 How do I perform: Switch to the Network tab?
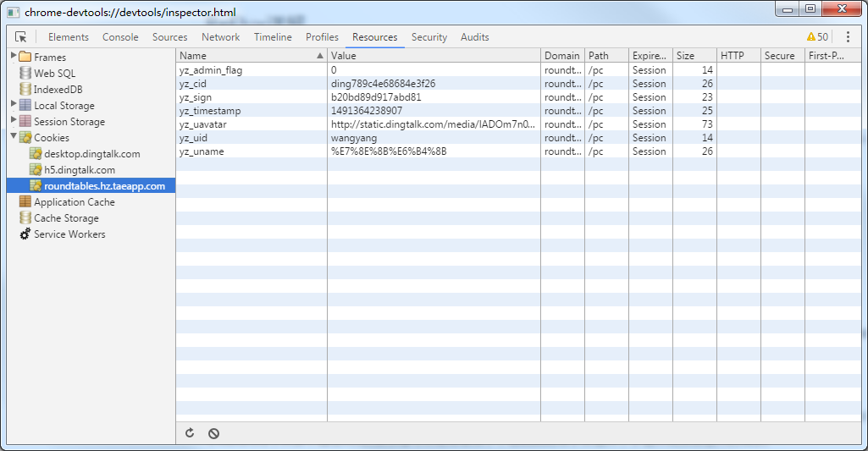click(x=220, y=37)
